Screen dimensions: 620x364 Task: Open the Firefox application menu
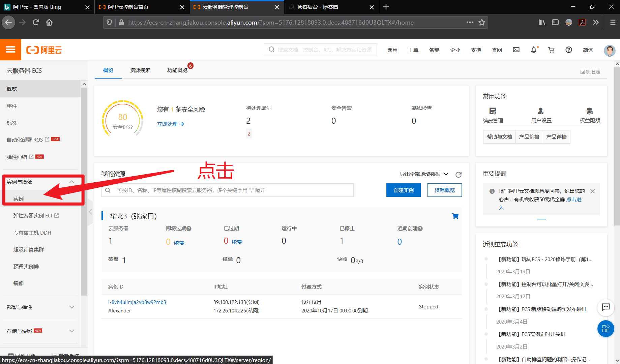click(613, 23)
